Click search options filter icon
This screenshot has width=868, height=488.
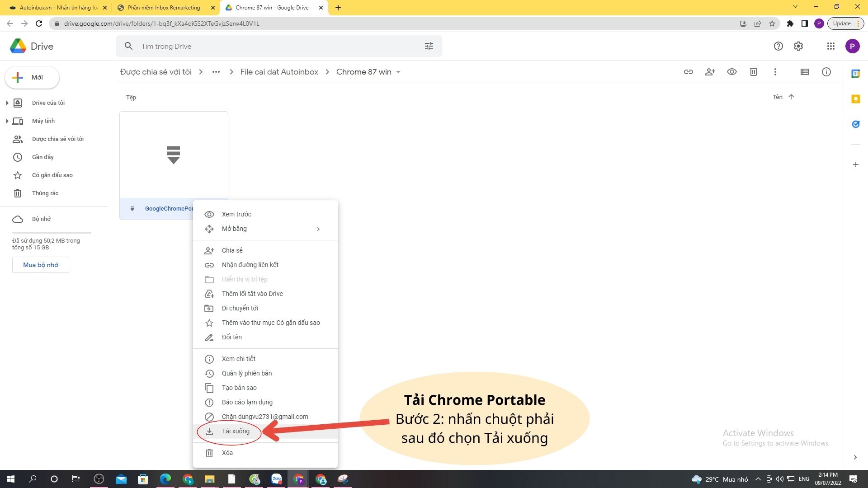pos(429,46)
